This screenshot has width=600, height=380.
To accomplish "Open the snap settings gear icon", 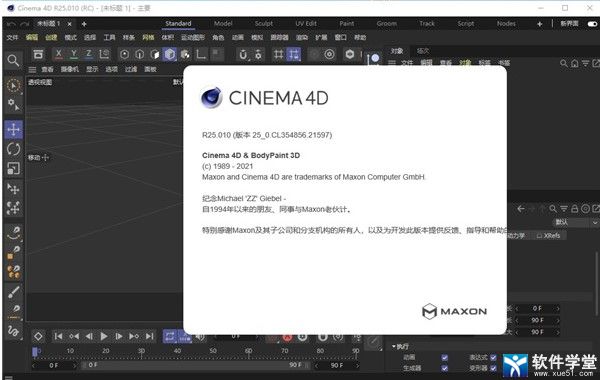I will coord(258,55).
